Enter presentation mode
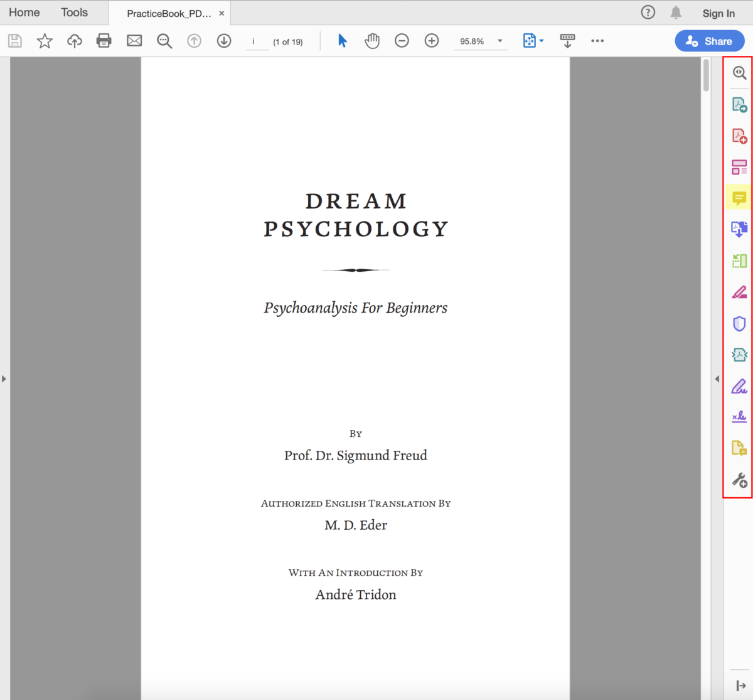Image resolution: width=753 pixels, height=700 pixels. pyautogui.click(x=567, y=40)
